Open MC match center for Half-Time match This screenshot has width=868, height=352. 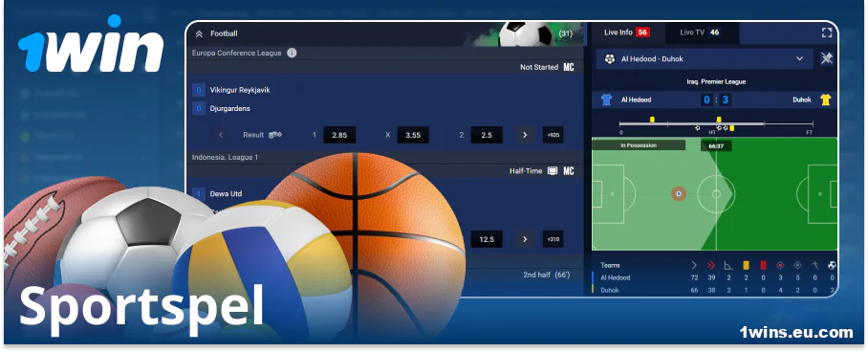[x=569, y=170]
